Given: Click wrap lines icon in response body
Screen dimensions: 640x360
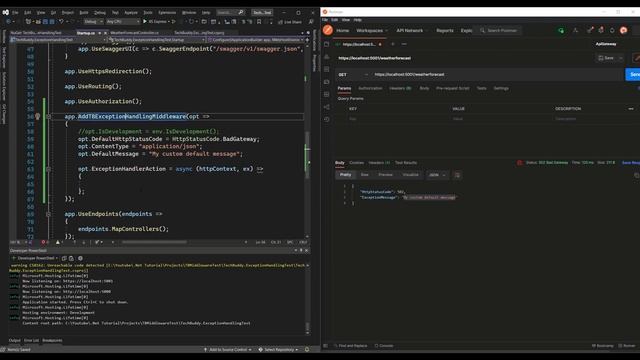Looking at the screenshot, I should (457, 175).
